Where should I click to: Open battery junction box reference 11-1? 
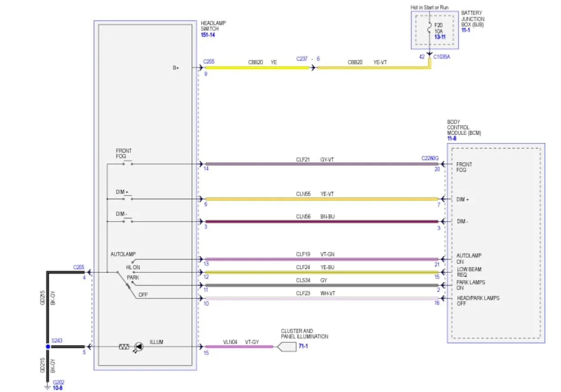[466, 30]
